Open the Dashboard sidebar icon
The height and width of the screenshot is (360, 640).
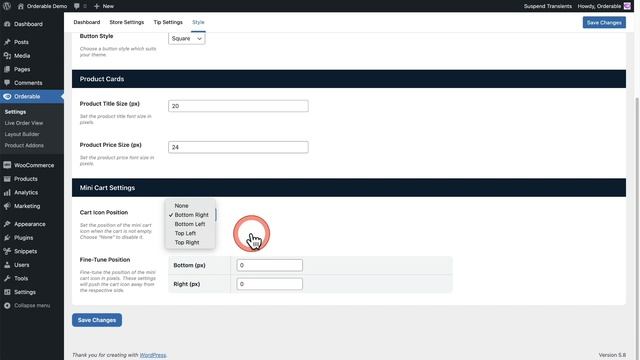pos(7,24)
